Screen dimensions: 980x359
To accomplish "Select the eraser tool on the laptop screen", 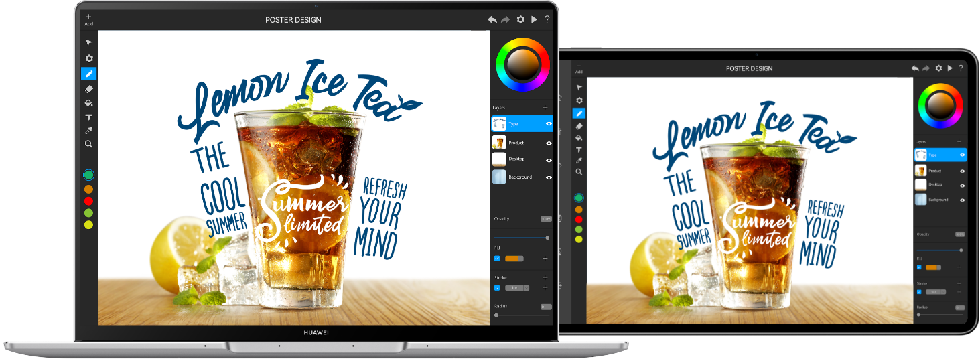I will (x=88, y=88).
